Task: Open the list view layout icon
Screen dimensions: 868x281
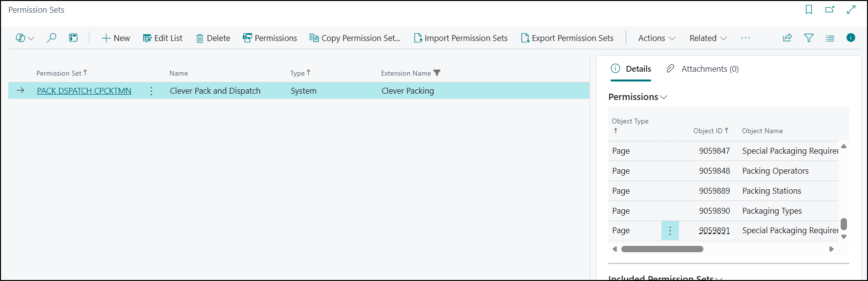Action: [x=830, y=38]
